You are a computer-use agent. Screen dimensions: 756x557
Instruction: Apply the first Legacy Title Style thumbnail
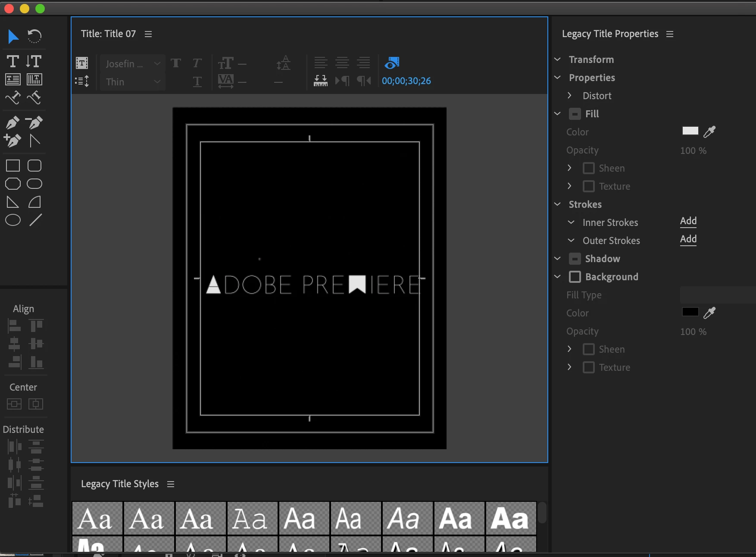97,518
